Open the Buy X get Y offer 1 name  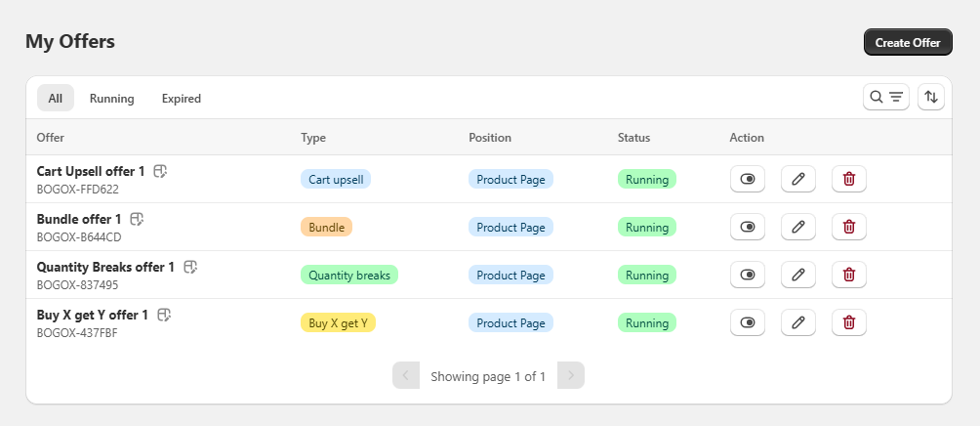(x=93, y=315)
